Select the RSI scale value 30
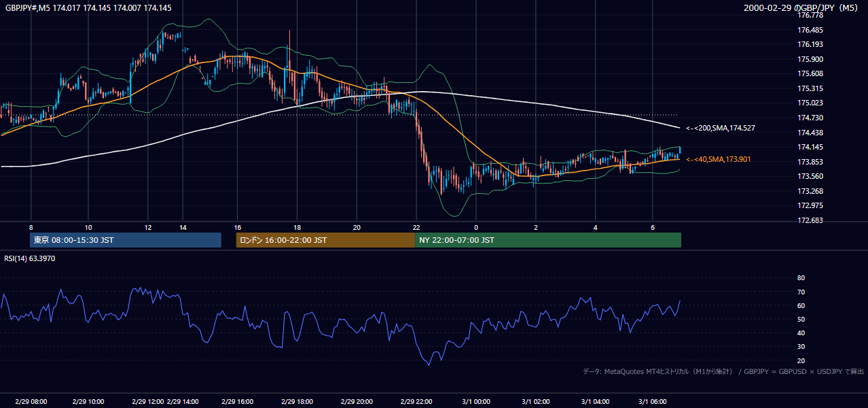 [x=801, y=346]
